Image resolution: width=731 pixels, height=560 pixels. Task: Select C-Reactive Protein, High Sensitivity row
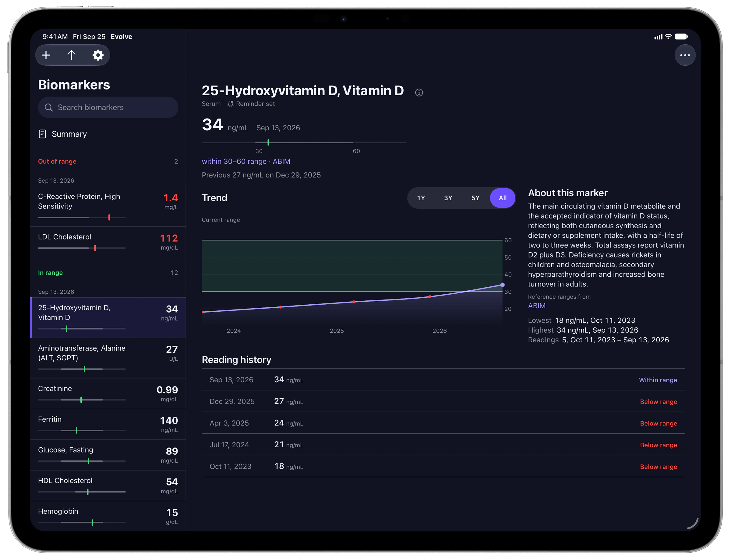108,206
